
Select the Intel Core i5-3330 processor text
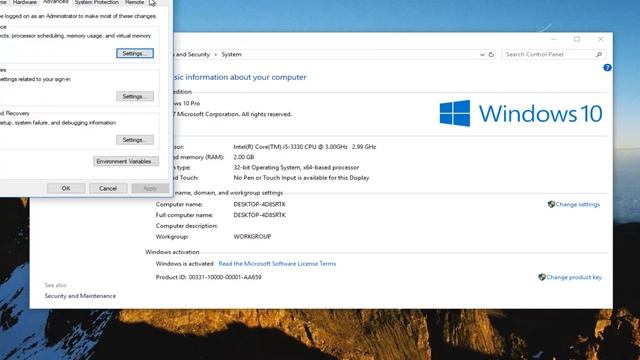[304, 147]
